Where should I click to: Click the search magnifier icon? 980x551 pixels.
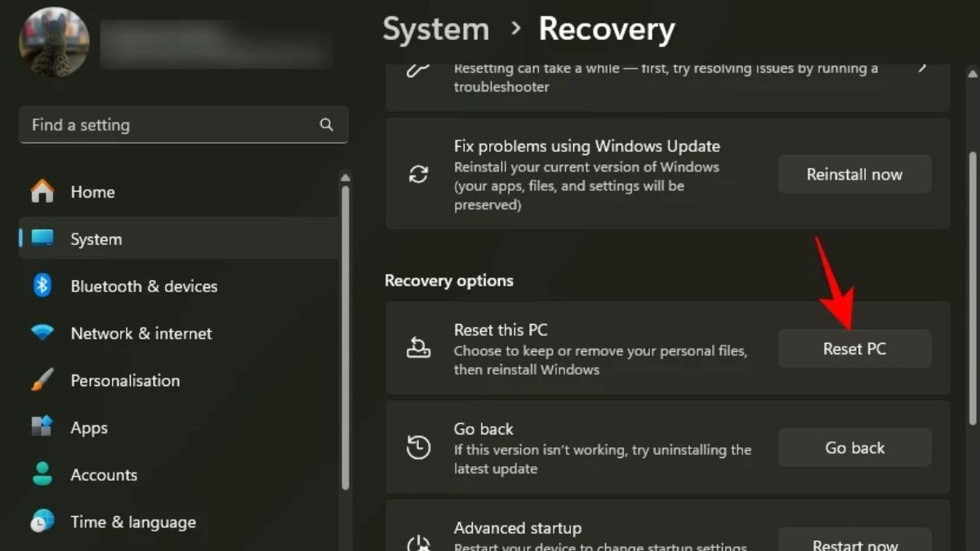click(327, 125)
